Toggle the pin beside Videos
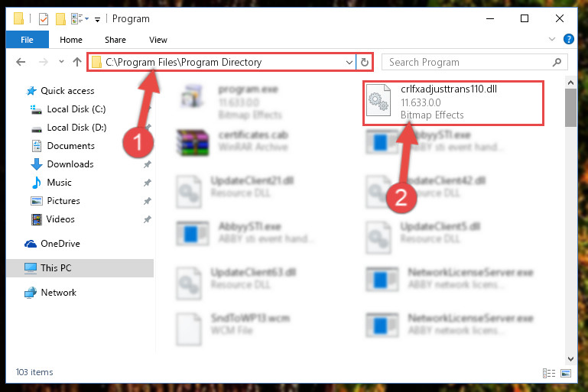The width and height of the screenshot is (588, 392). [148, 219]
